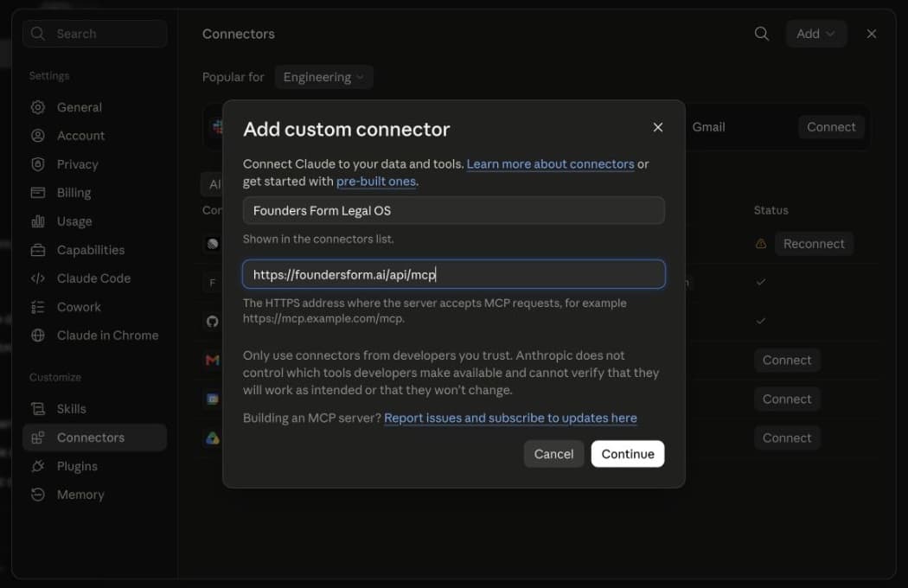Click the Cancel button
This screenshot has height=588, width=908.
tap(553, 454)
